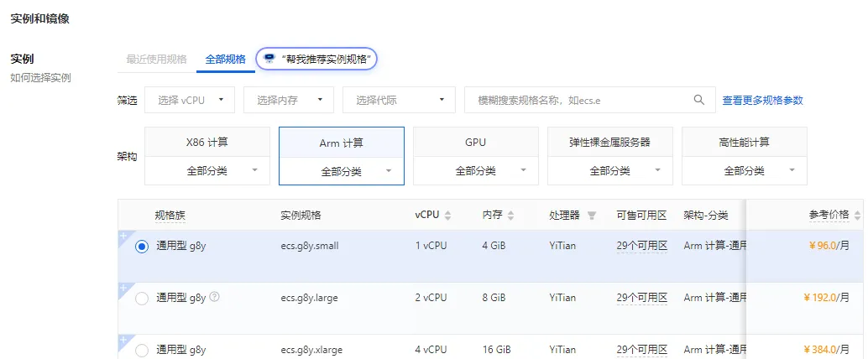Click corner plus icon on ecs.g8y.xlarge row

coord(123,339)
